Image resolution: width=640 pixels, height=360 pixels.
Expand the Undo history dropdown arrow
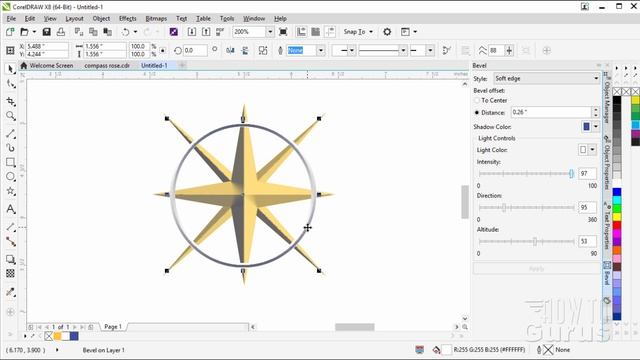point(135,32)
